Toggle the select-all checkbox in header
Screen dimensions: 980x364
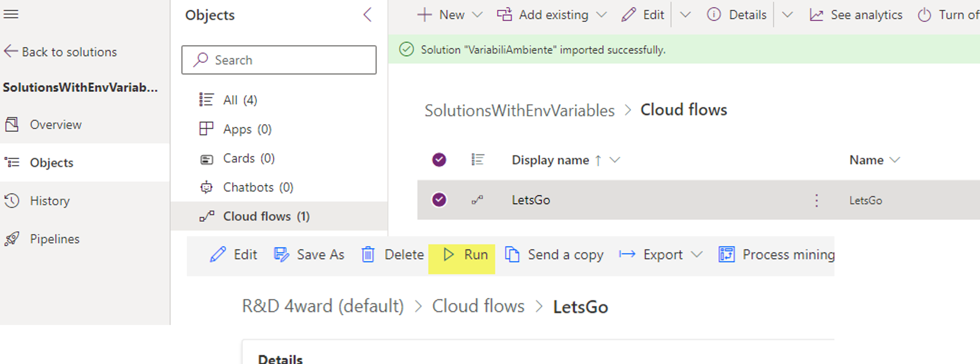439,160
